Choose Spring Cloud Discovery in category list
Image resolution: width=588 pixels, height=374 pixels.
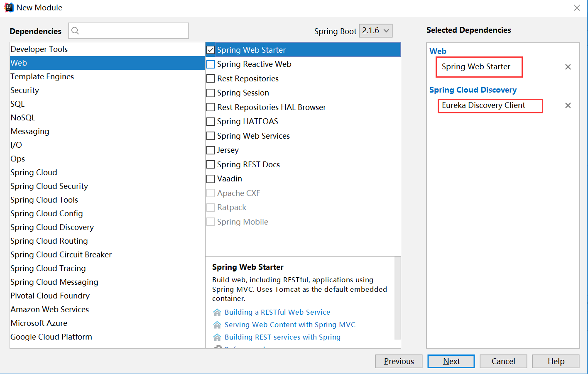[107, 227]
